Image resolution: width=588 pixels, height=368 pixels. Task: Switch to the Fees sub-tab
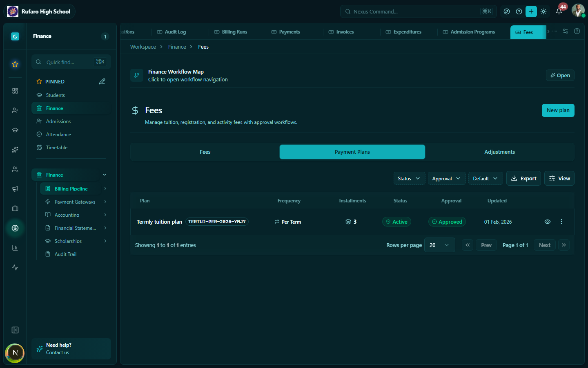point(205,152)
